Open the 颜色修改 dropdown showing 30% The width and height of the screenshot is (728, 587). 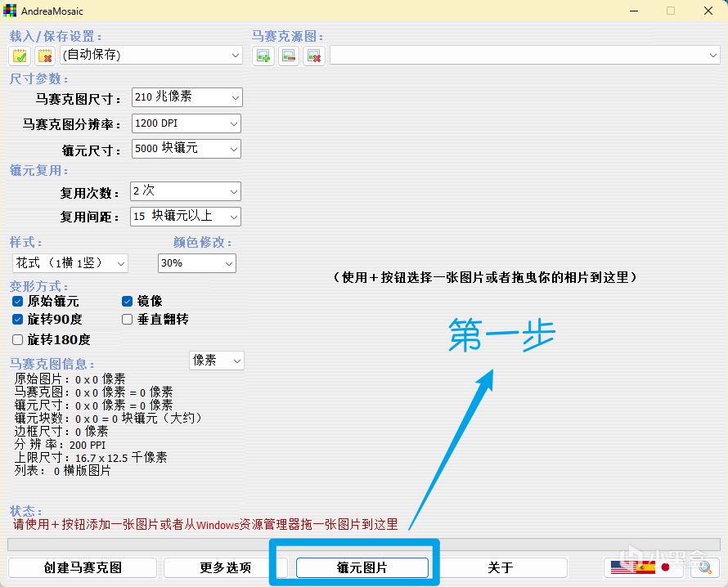(197, 263)
